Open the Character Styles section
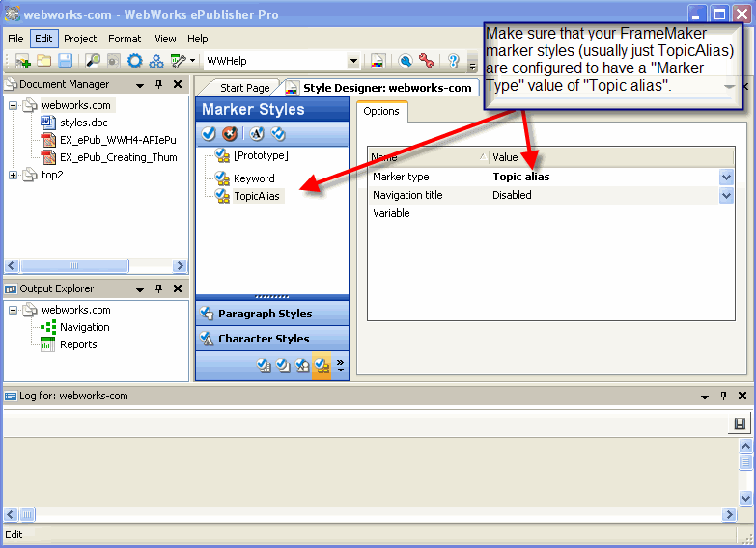 tap(272, 339)
